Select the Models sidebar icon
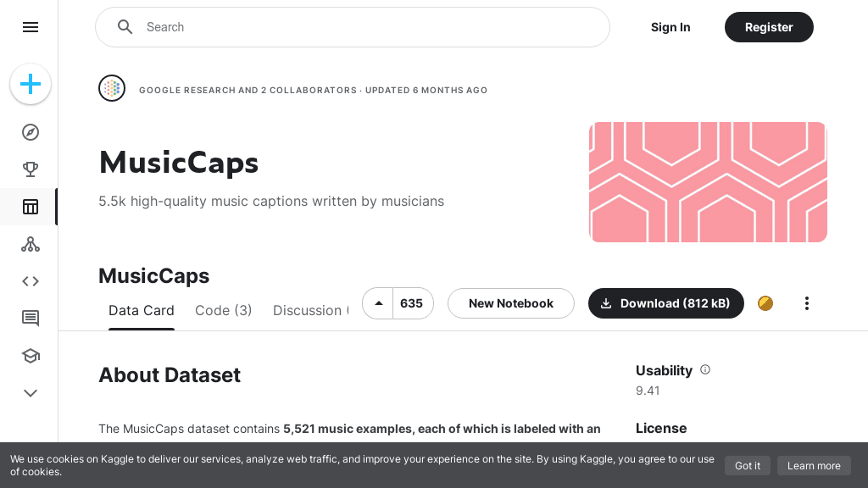 point(31,244)
